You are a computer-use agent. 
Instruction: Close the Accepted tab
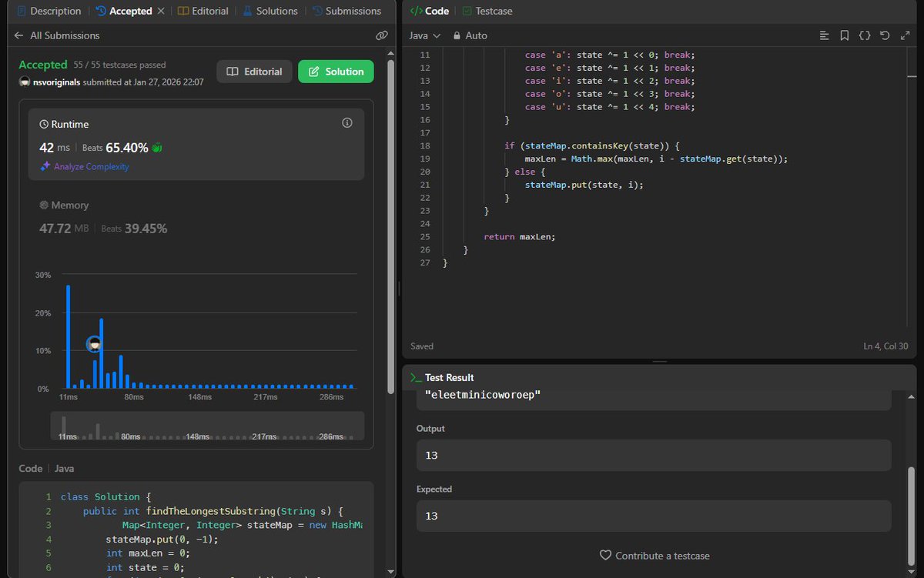[x=161, y=11]
